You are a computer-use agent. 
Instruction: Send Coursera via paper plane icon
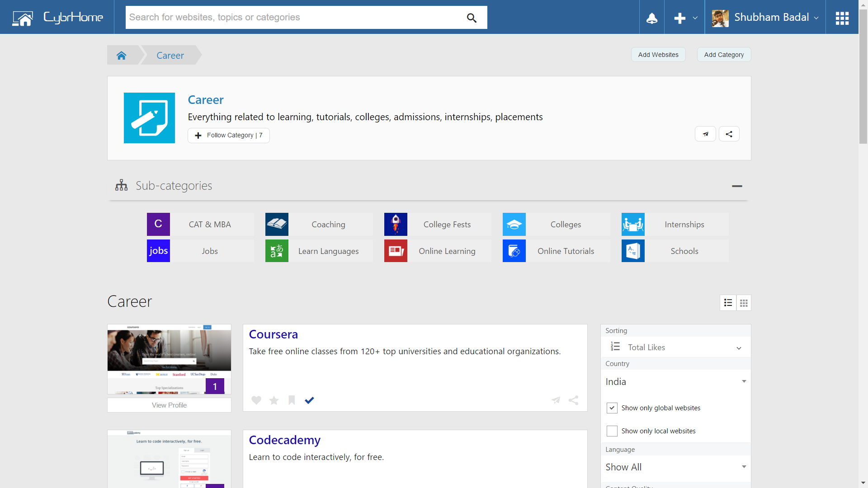556,400
